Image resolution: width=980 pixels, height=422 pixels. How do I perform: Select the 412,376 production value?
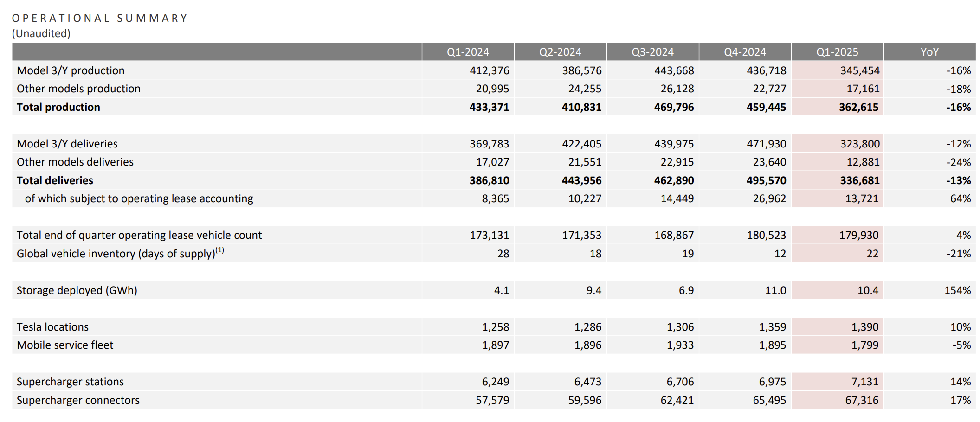(x=489, y=70)
